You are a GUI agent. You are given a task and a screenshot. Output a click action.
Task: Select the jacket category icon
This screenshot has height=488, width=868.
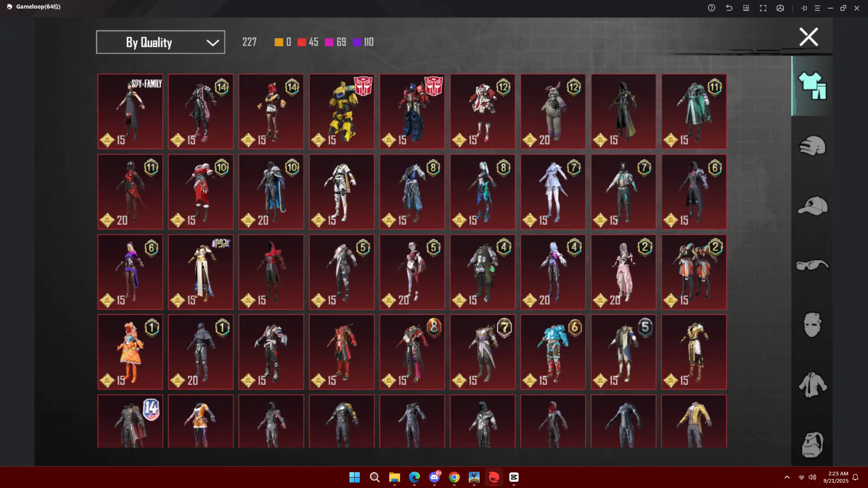[812, 385]
